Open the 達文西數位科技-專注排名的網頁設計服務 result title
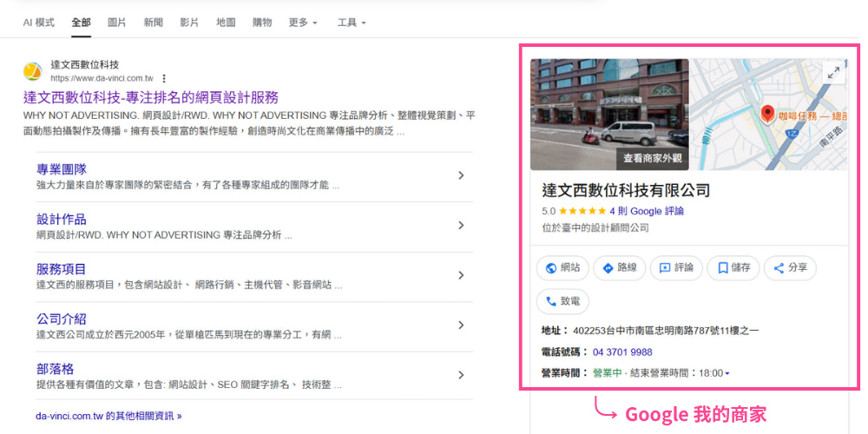This screenshot has height=434, width=868. click(x=150, y=97)
